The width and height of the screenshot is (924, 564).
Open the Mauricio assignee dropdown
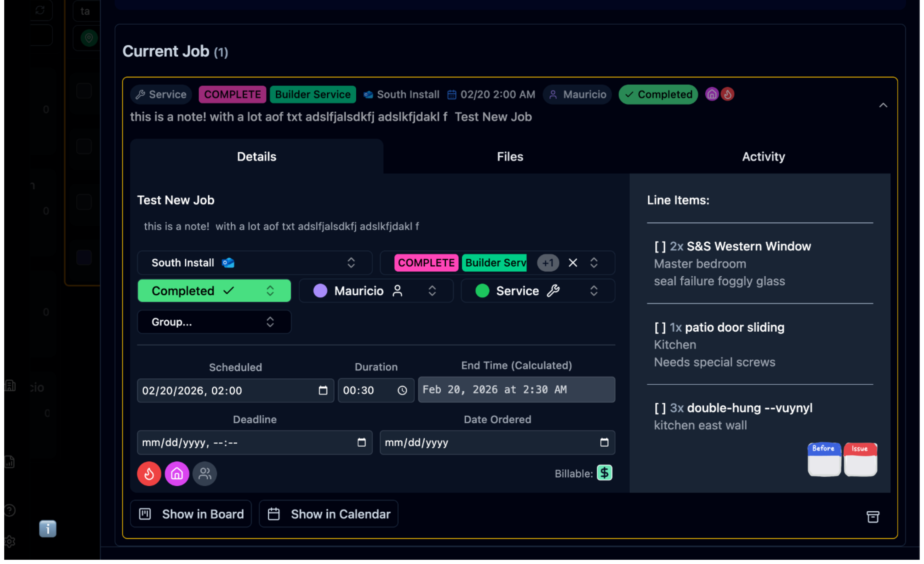[376, 291]
